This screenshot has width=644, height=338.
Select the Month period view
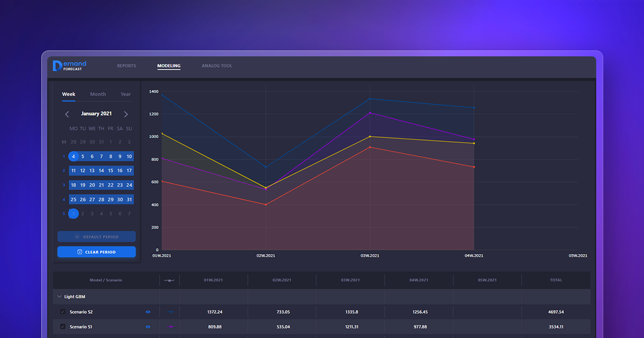click(98, 94)
